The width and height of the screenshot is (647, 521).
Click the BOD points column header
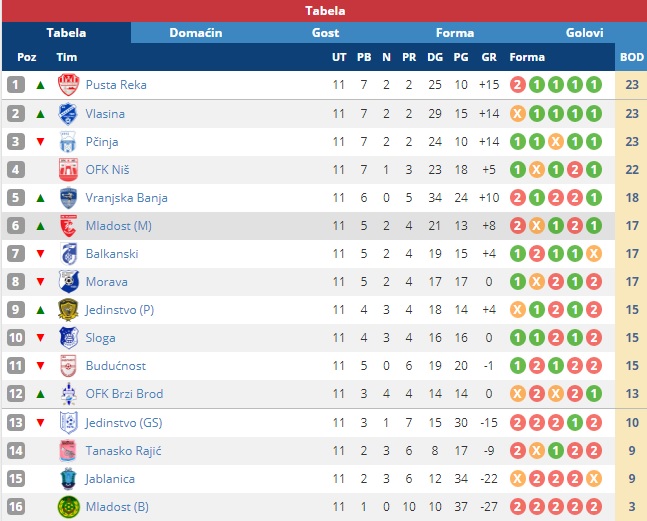tap(632, 57)
